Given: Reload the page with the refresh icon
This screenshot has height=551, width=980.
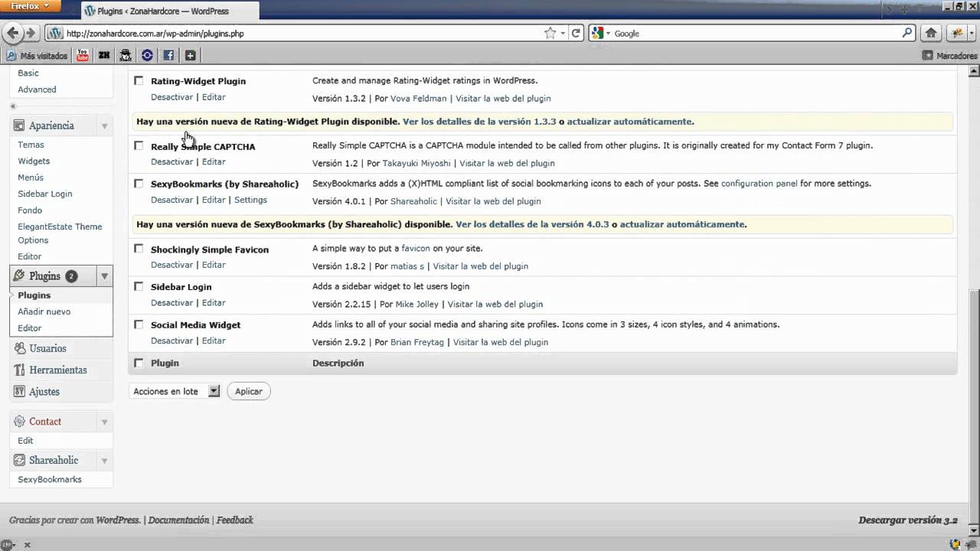Looking at the screenshot, I should coord(576,33).
